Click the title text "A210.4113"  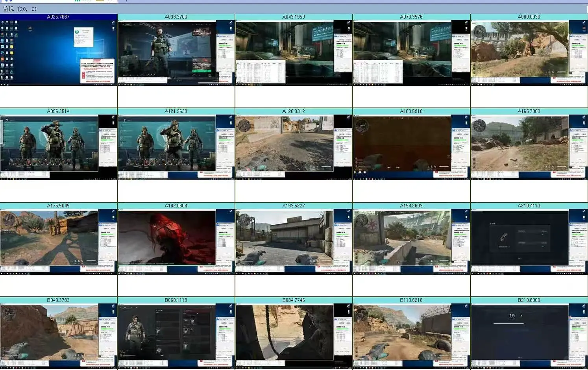(x=529, y=206)
